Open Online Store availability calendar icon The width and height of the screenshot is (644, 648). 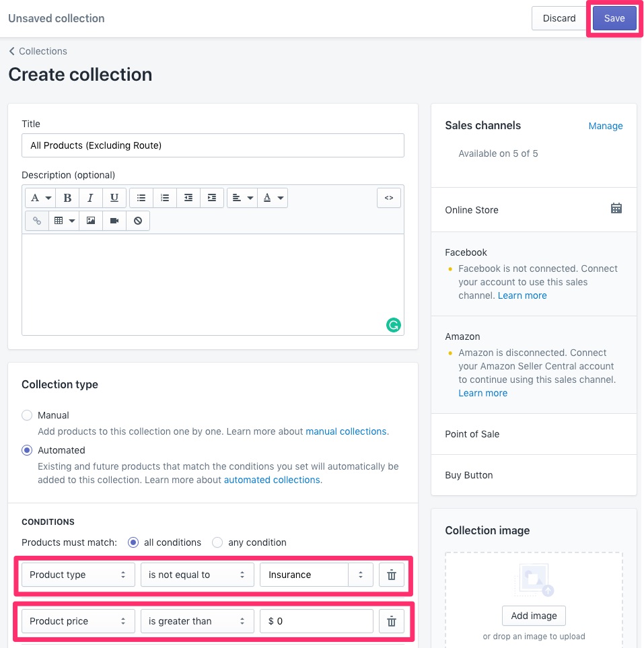pyautogui.click(x=616, y=209)
